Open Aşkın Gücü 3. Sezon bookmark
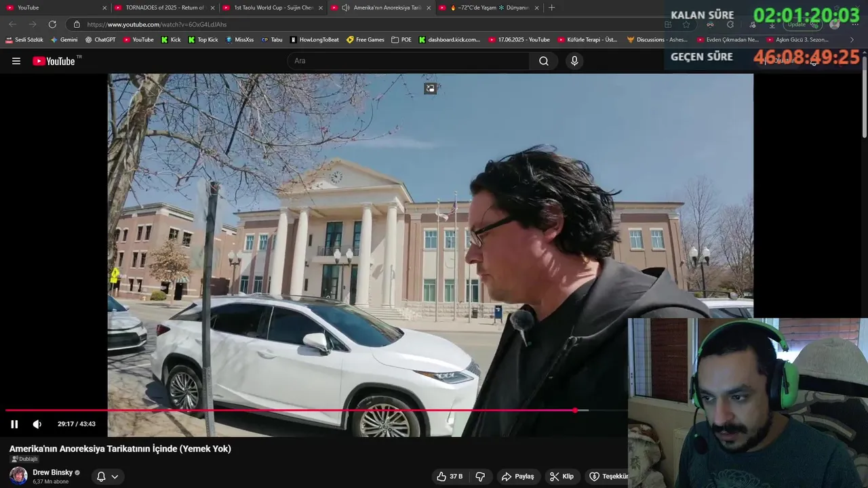The height and width of the screenshot is (488, 868). point(797,39)
